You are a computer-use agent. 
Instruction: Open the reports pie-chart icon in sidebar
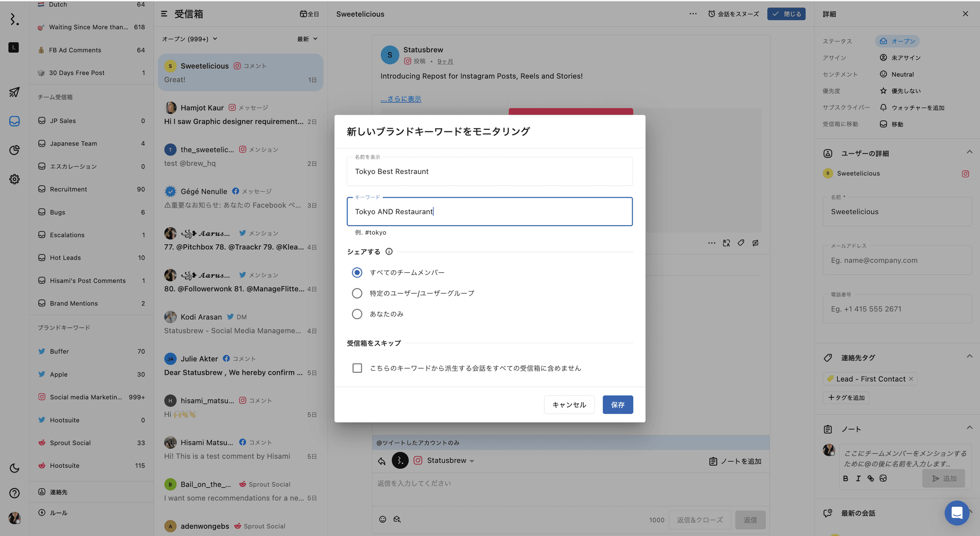click(14, 150)
